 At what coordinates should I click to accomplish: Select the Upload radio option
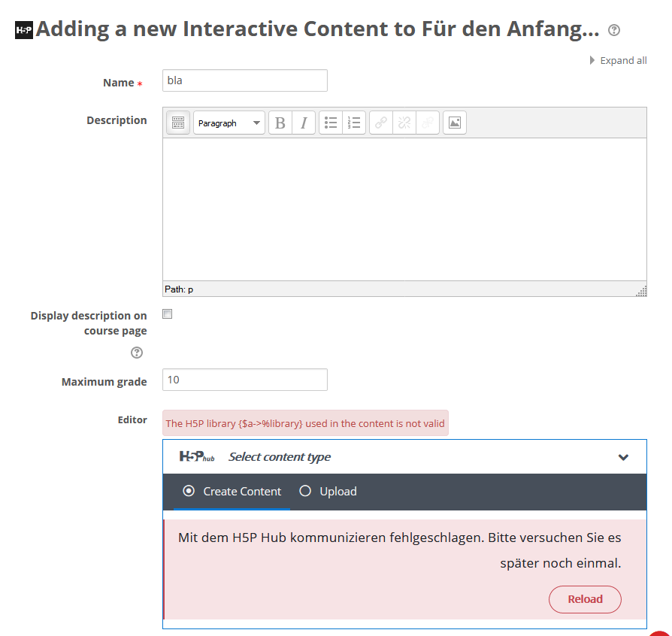[x=328, y=491]
